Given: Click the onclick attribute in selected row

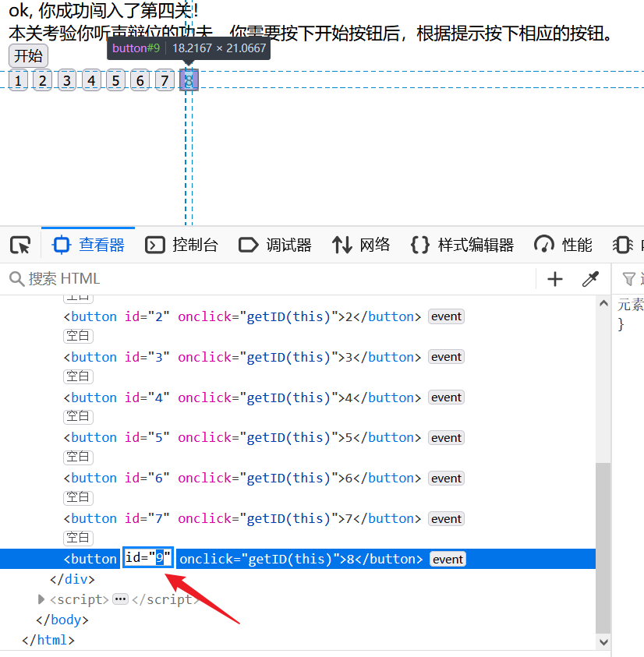Looking at the screenshot, I should (259, 559).
